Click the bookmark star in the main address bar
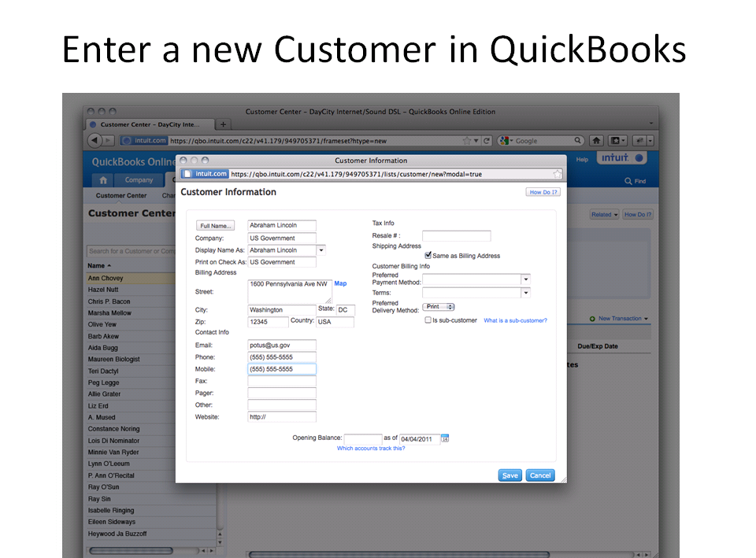Viewport: 756px width, 558px height. (x=466, y=141)
